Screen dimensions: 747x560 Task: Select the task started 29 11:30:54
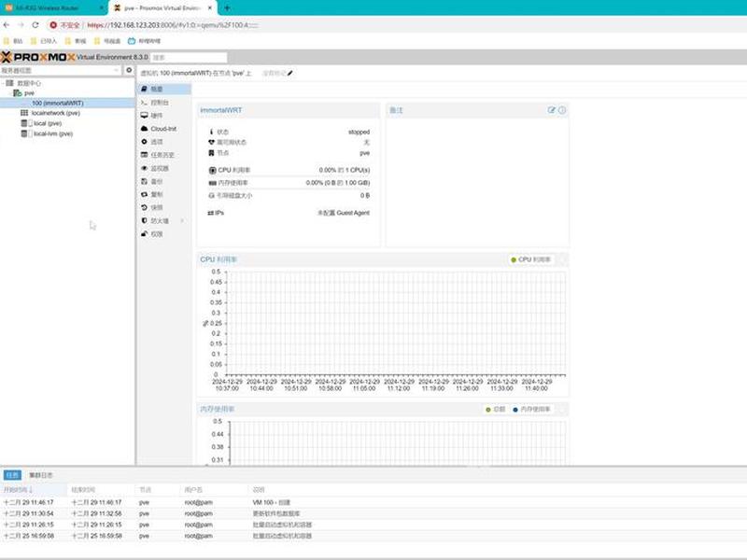click(373, 513)
